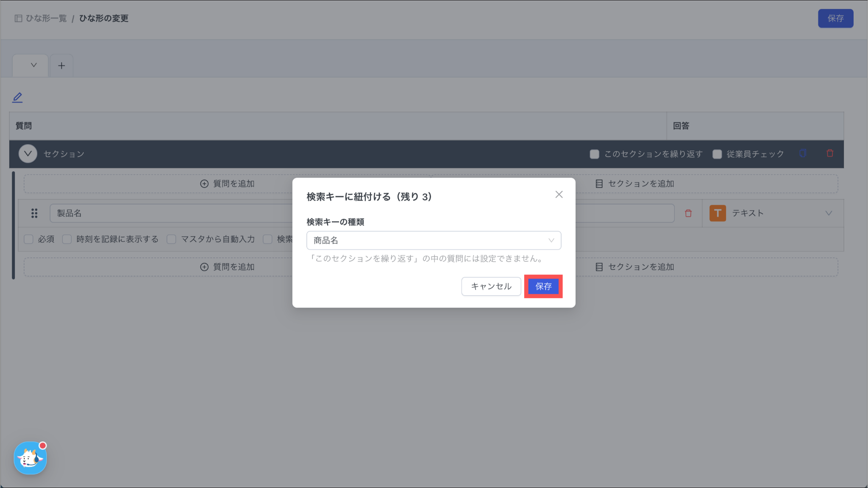Toggle 従業員チェック checkbox
Viewport: 868px width, 488px height.
pos(717,154)
